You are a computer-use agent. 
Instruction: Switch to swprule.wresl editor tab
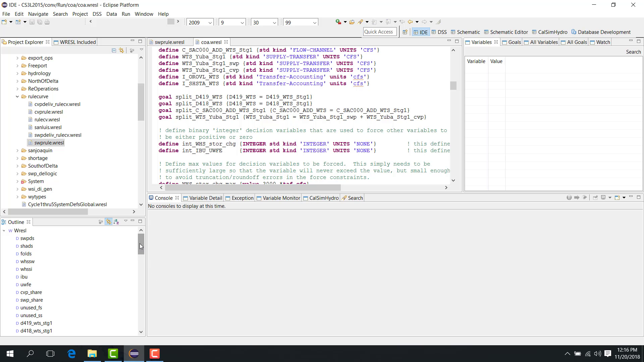(169, 42)
